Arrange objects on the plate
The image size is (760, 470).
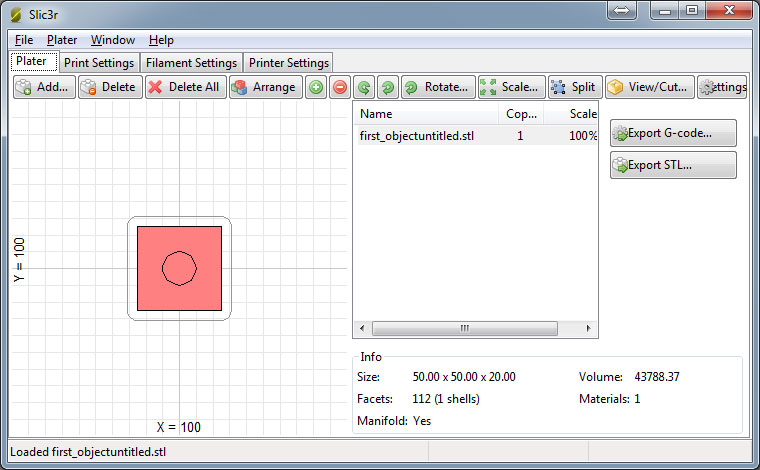[x=266, y=87]
